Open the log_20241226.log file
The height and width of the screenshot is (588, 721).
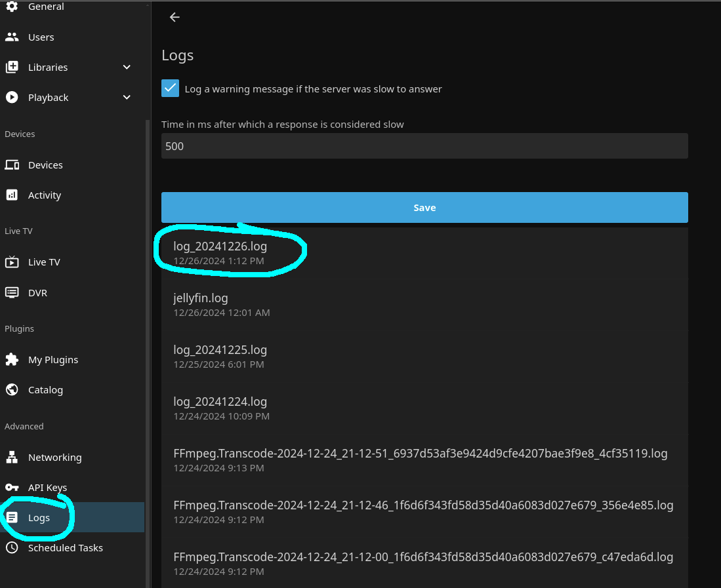(x=220, y=247)
